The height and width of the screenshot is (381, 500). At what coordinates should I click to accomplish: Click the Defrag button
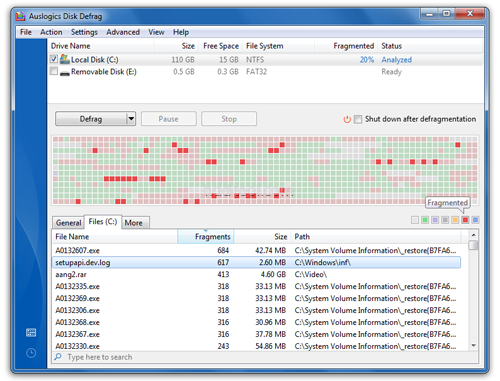91,119
